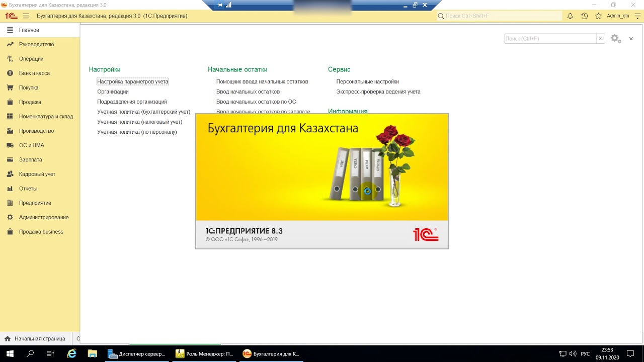Open Помощник ввода начальных остатков
The height and width of the screenshot is (362, 644).
tap(262, 81)
